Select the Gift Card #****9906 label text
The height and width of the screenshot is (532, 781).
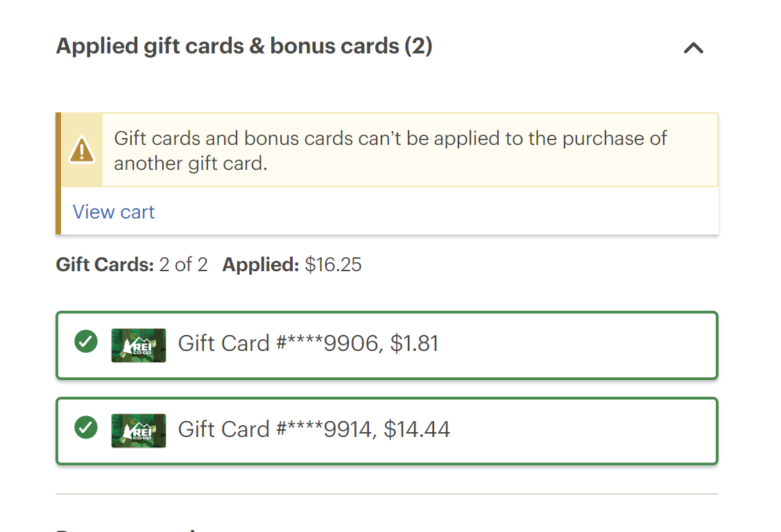[x=277, y=343]
